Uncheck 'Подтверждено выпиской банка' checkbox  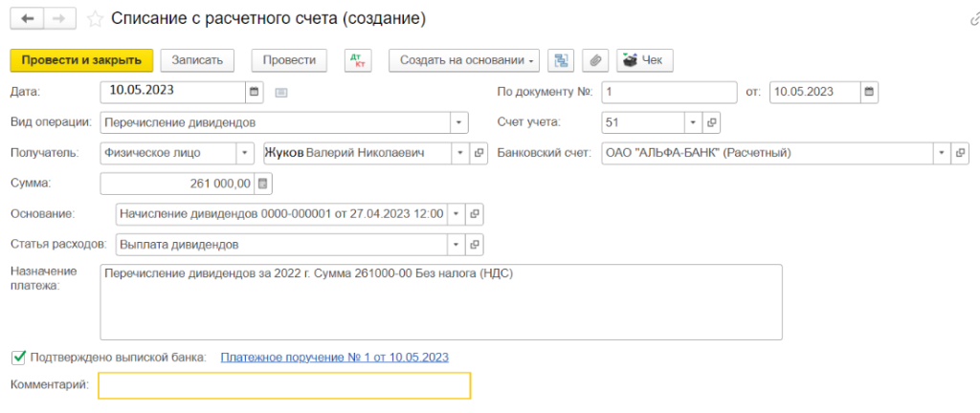(x=17, y=357)
